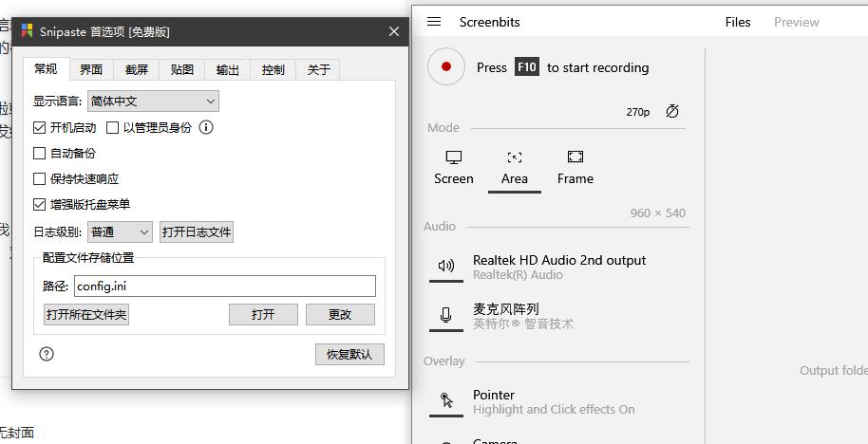
Task: Click the 打开日志文件 button
Action: pyautogui.click(x=197, y=232)
